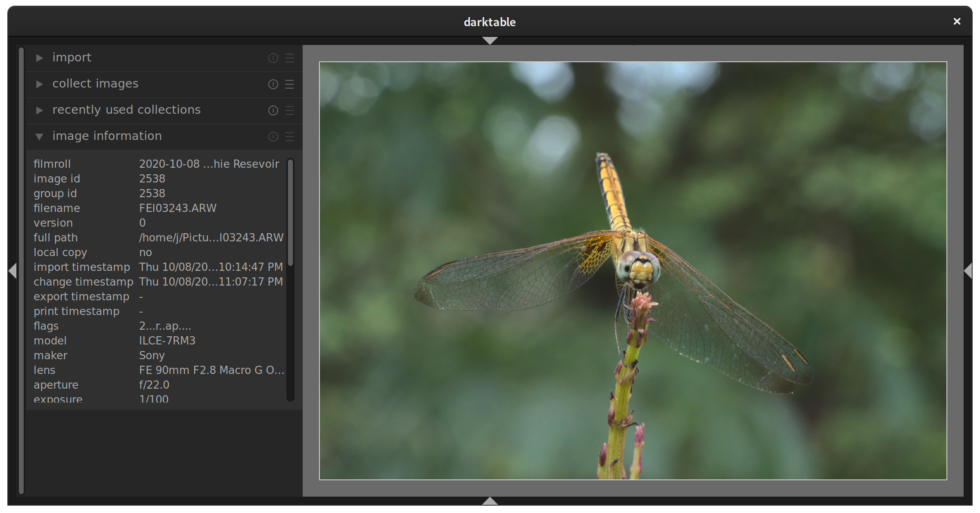Reset the recently used collections module
This screenshot has width=980, height=513.
[273, 110]
